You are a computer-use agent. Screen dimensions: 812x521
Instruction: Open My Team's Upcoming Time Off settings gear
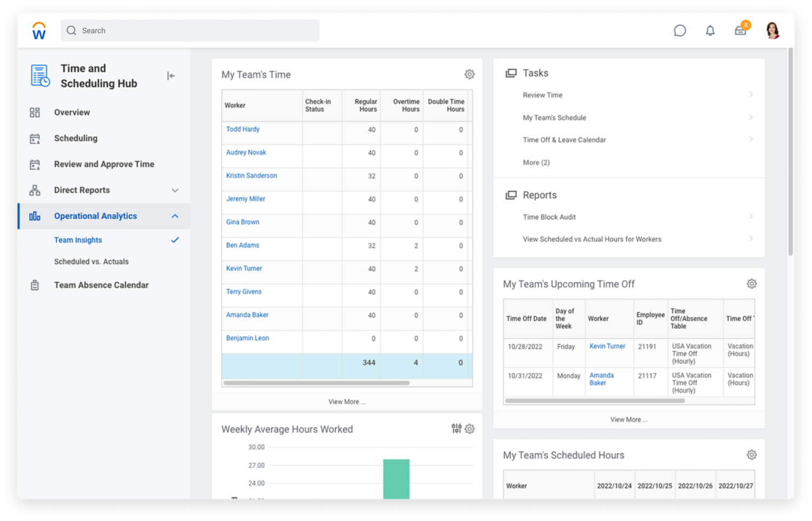pos(751,284)
